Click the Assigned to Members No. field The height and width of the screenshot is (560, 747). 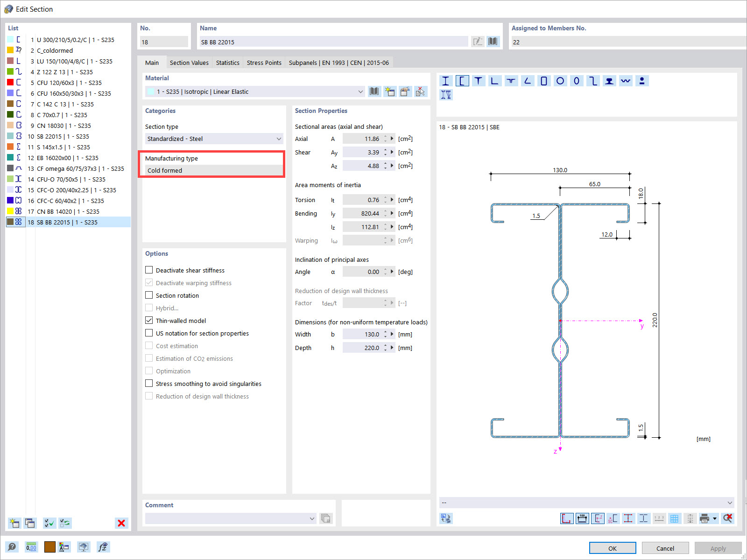(x=628, y=42)
